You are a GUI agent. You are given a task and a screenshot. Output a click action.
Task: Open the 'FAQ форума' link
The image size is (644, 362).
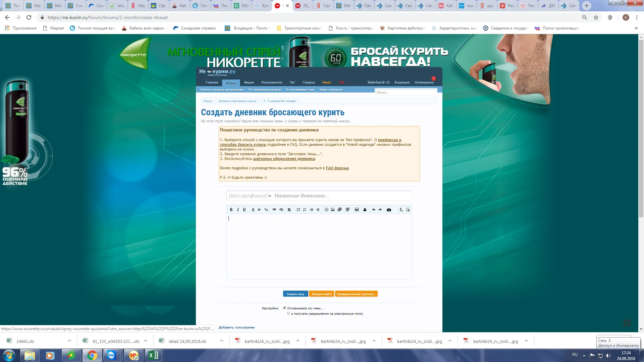point(337,168)
